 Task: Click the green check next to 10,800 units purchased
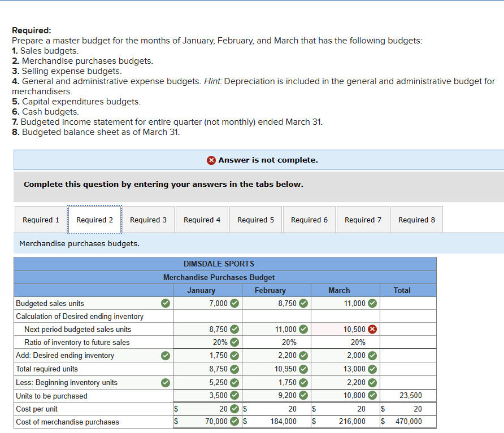(x=372, y=395)
